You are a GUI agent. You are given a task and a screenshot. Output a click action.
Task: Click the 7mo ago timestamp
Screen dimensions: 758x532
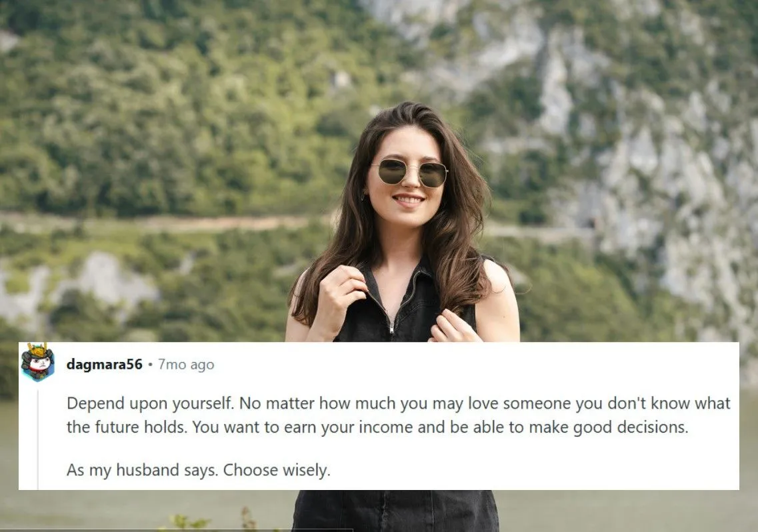pos(186,364)
